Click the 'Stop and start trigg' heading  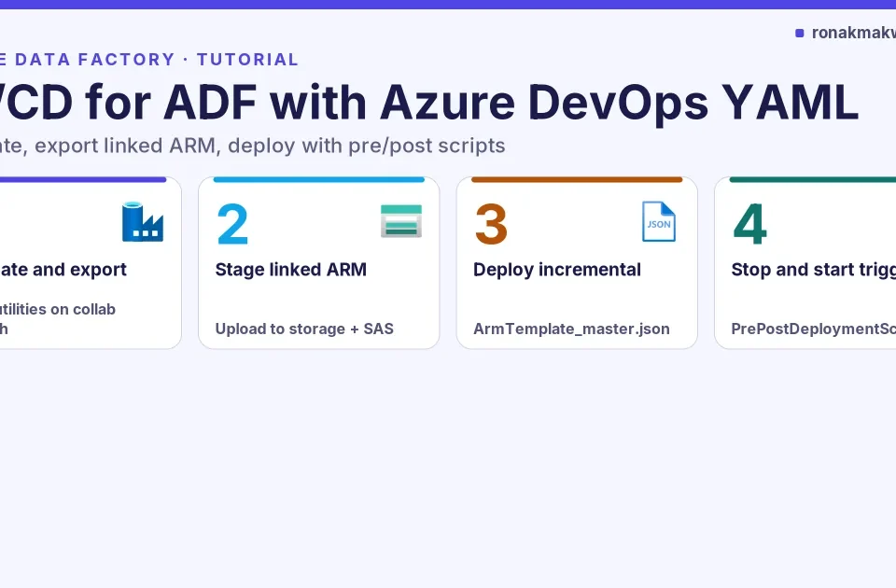click(x=814, y=270)
